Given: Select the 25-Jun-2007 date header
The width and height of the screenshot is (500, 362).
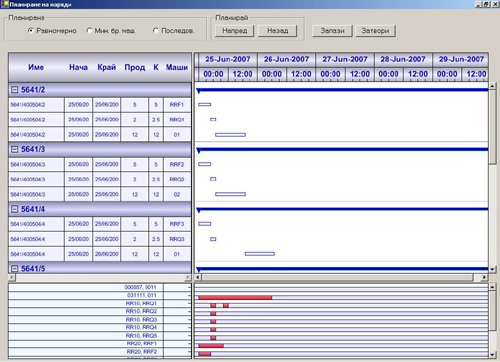Looking at the screenshot, I should point(228,59).
